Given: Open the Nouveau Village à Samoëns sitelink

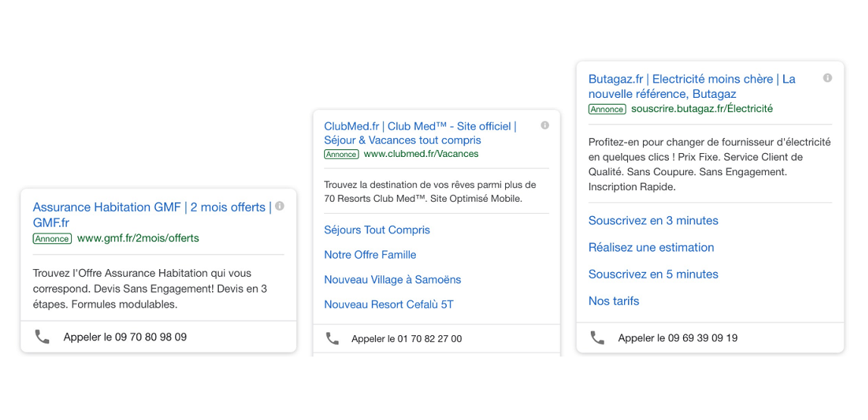Looking at the screenshot, I should point(392,280).
